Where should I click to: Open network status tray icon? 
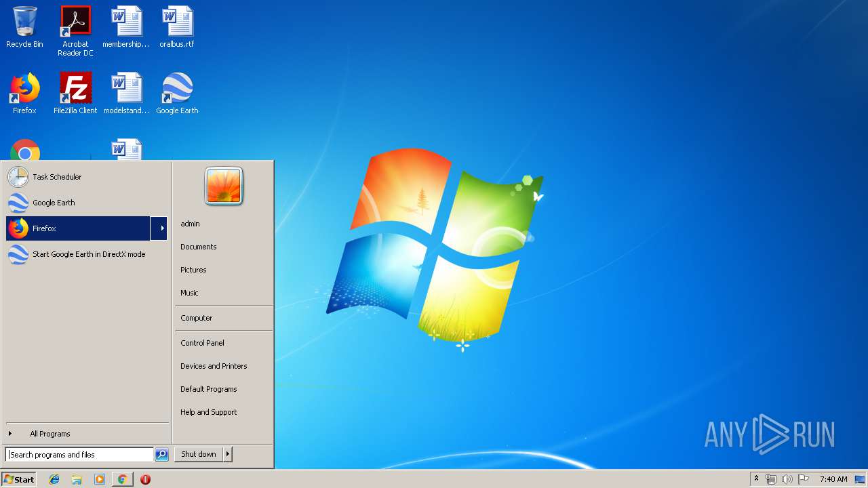point(771,479)
